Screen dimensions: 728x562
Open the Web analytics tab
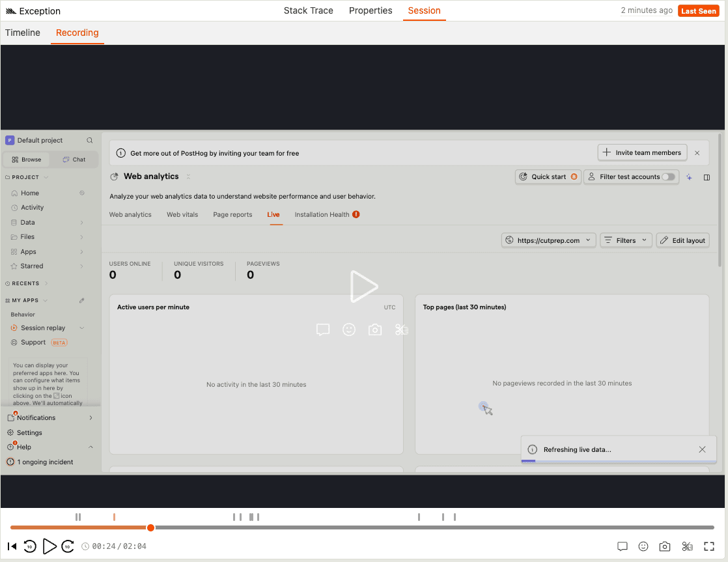click(130, 215)
